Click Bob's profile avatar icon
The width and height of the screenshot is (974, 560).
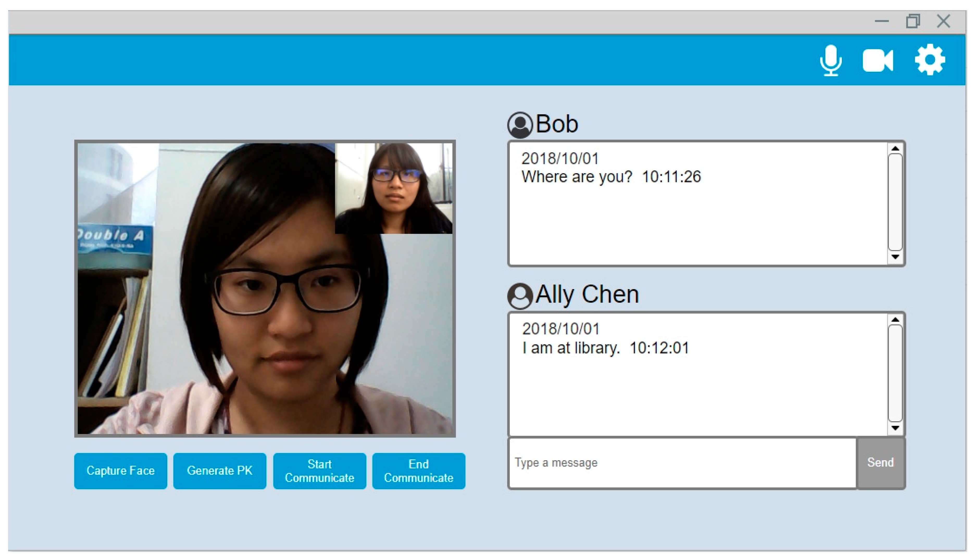click(520, 125)
